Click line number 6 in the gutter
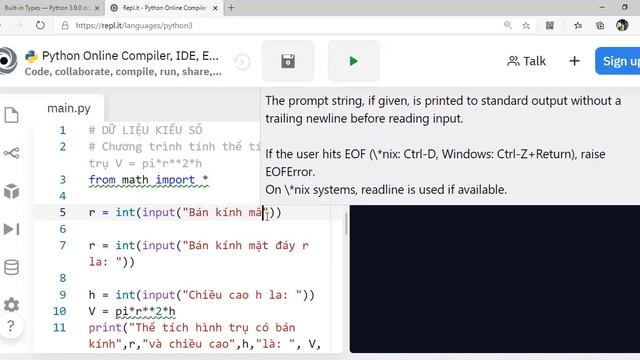This screenshot has height=360, width=640. (x=62, y=229)
